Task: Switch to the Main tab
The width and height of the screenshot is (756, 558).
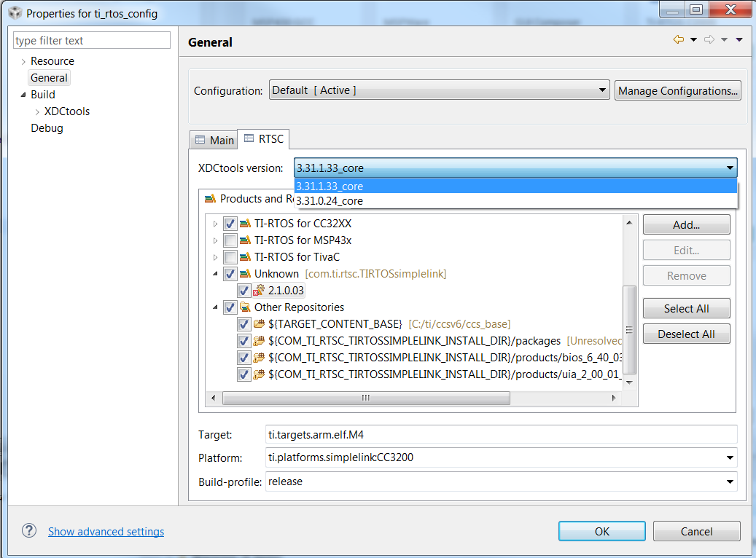Action: 214,140
